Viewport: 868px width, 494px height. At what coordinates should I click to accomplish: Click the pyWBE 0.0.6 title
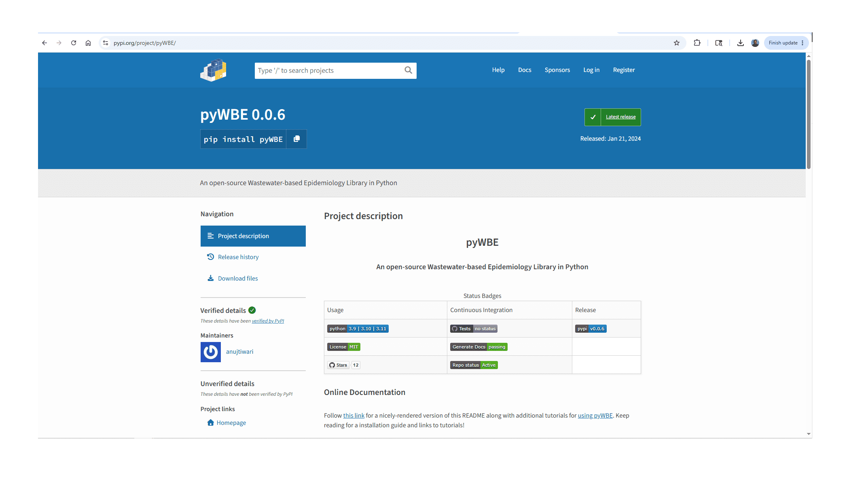tap(243, 115)
